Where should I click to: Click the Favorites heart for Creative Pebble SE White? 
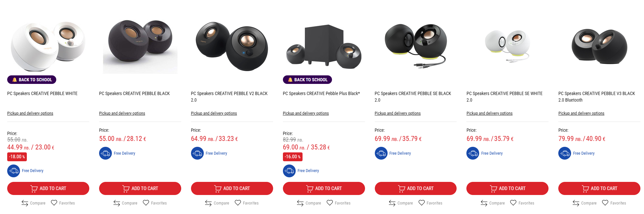click(x=513, y=203)
